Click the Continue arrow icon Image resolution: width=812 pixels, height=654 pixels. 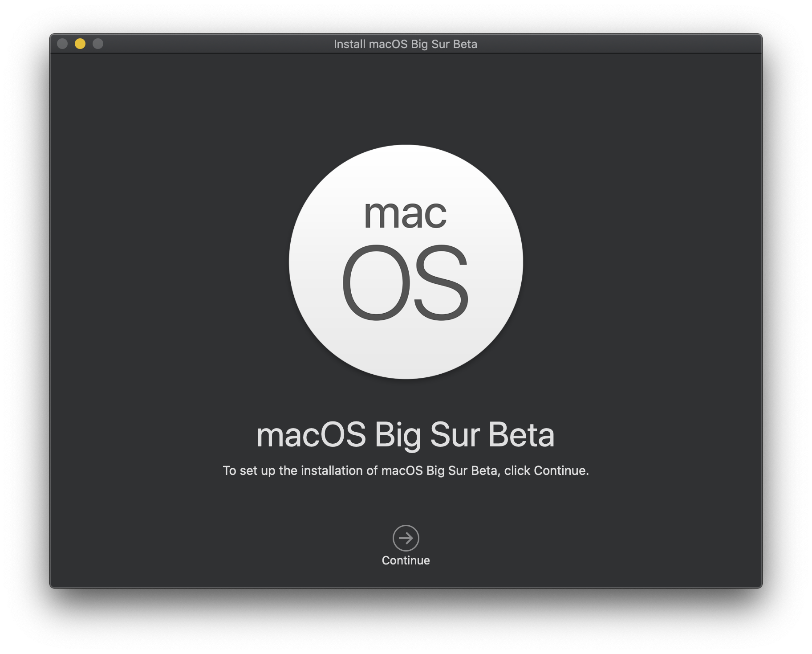(x=406, y=538)
